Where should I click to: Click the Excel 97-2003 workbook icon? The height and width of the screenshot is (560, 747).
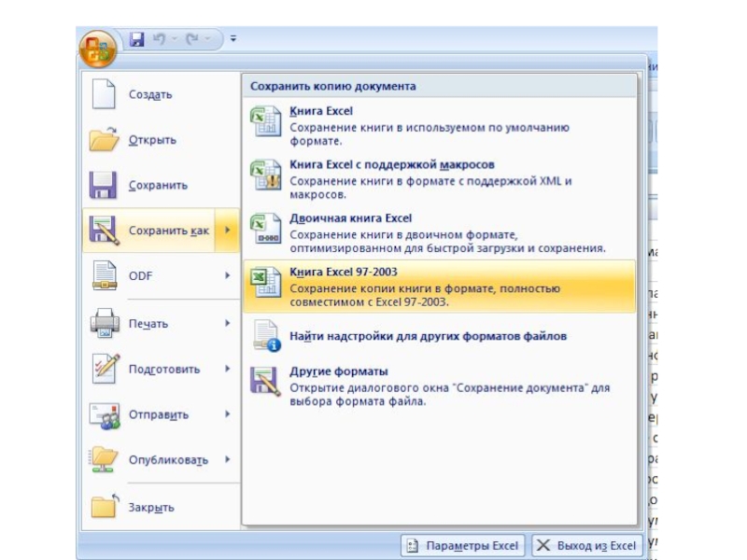(266, 282)
